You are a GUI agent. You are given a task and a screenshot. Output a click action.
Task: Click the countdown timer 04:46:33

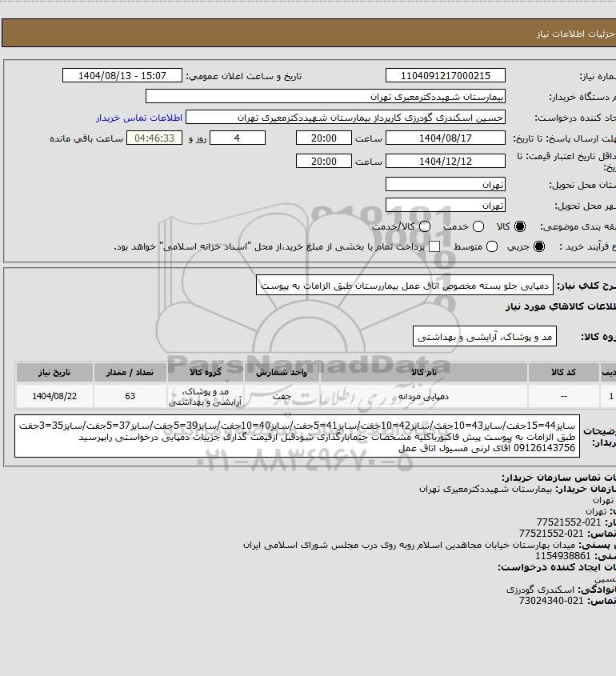click(154, 138)
